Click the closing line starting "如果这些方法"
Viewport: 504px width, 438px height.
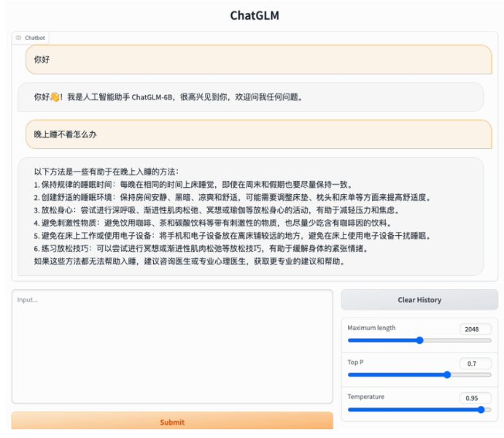pyautogui.click(x=190, y=261)
